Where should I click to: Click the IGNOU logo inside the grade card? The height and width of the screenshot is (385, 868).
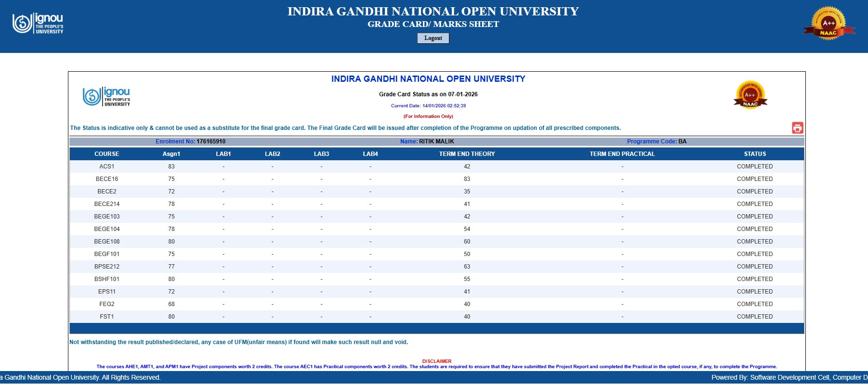106,96
